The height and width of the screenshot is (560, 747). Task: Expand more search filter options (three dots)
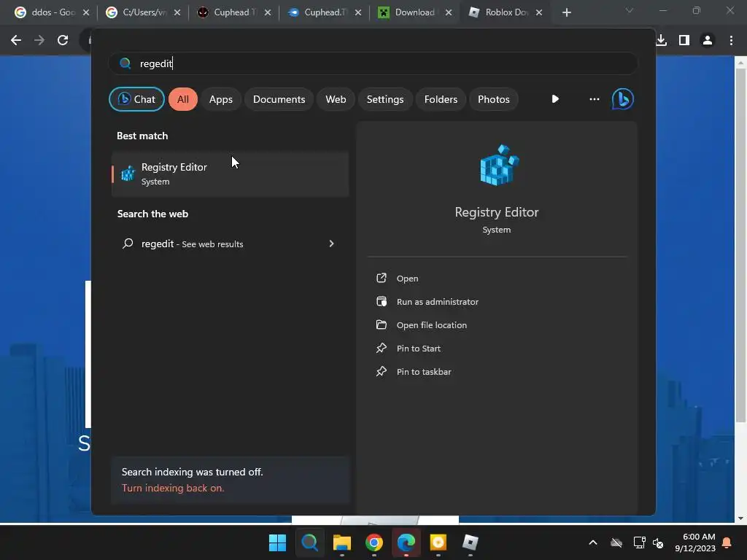tap(594, 99)
